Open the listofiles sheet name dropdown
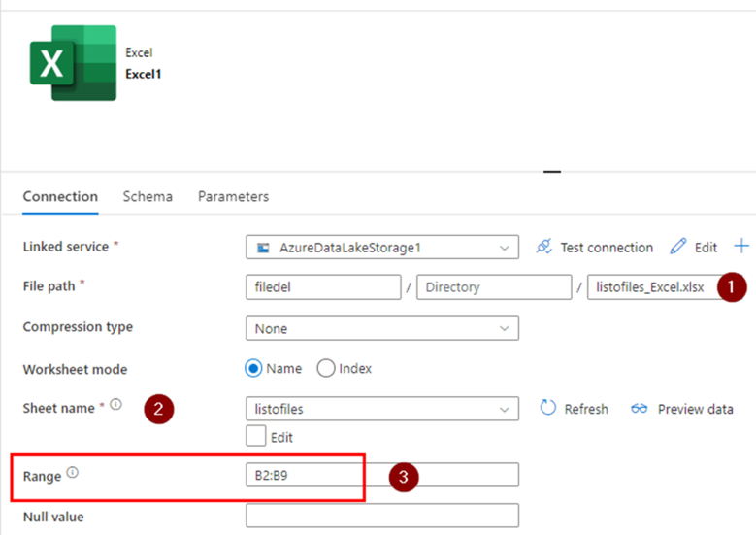The image size is (756, 535). [x=382, y=409]
